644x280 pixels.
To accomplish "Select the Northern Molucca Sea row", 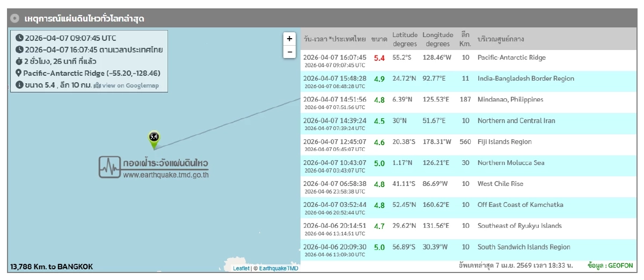I will (x=467, y=166).
